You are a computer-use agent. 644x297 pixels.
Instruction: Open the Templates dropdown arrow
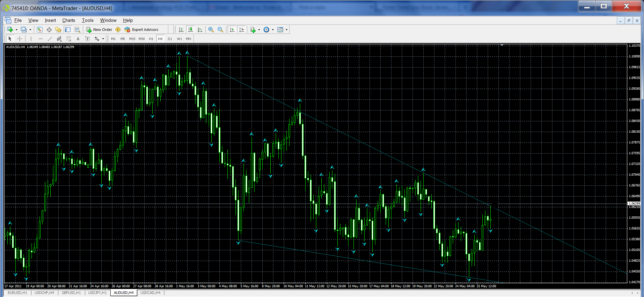[286, 30]
